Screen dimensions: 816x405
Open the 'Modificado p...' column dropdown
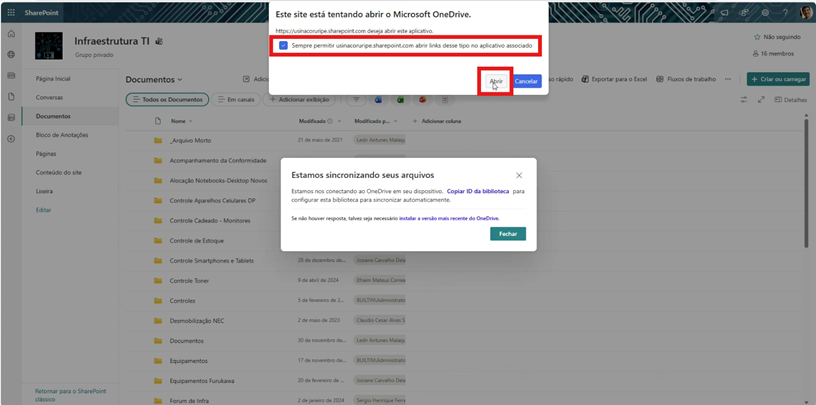coord(376,121)
